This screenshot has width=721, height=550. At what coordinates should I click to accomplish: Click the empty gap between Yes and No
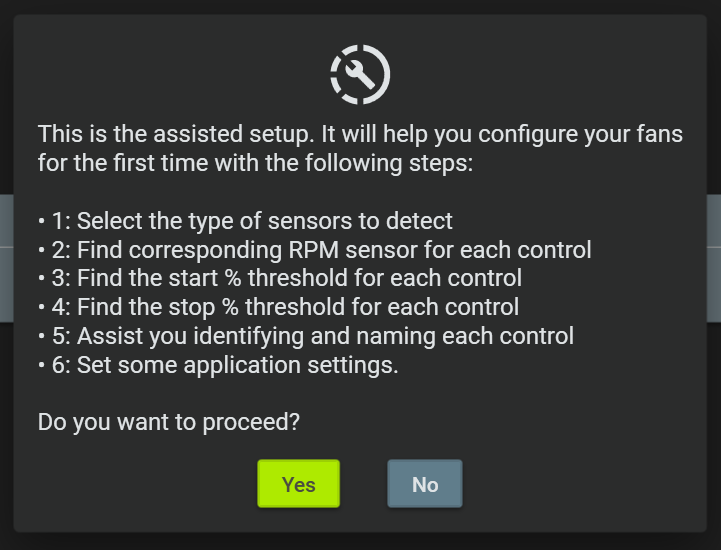(x=364, y=484)
